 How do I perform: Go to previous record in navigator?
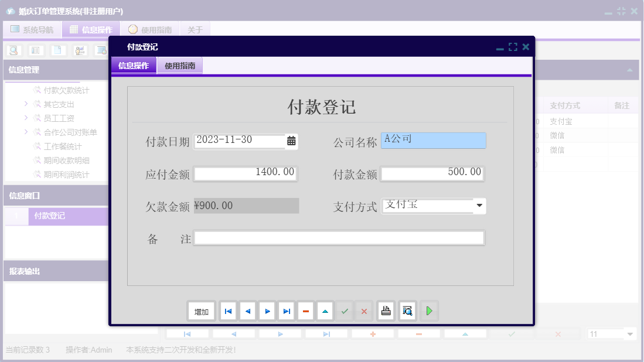coord(247,311)
